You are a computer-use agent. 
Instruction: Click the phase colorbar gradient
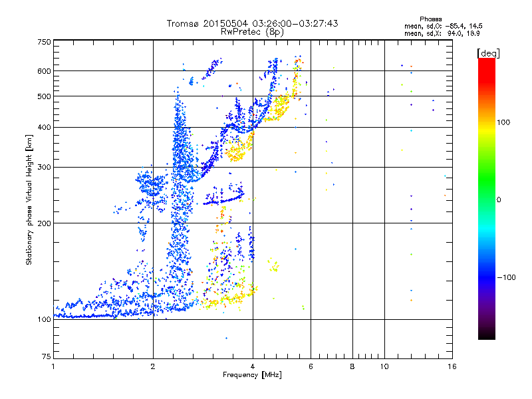(487, 199)
